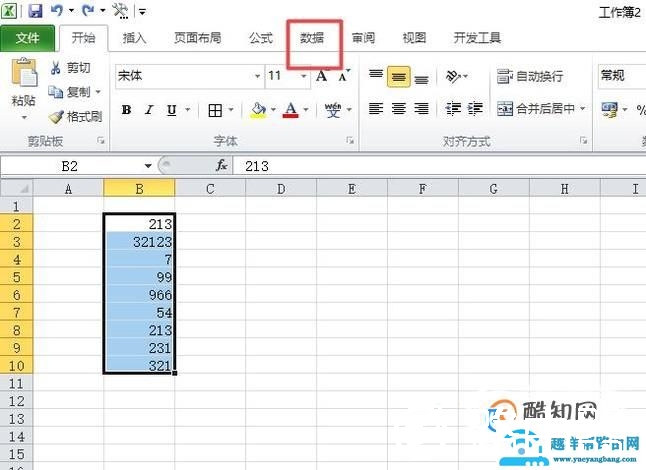Expand underline style dropdown arrow
The width and height of the screenshot is (646, 470).
point(187,110)
